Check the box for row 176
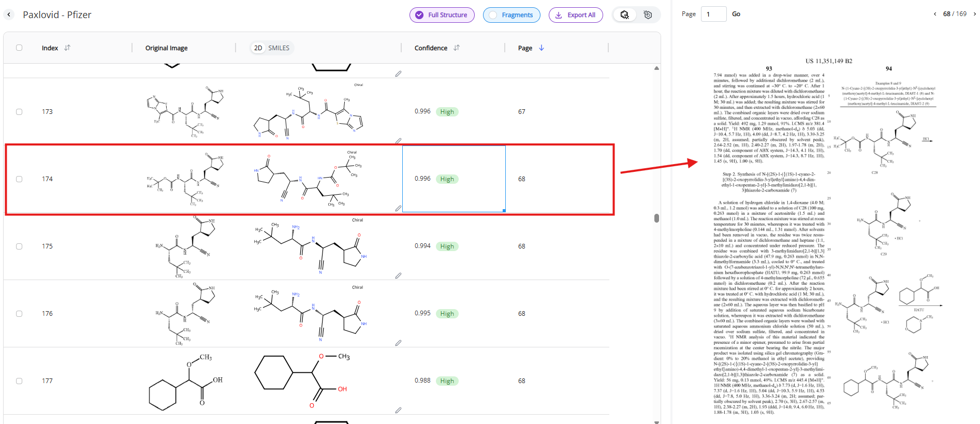980x424 pixels. point(19,314)
